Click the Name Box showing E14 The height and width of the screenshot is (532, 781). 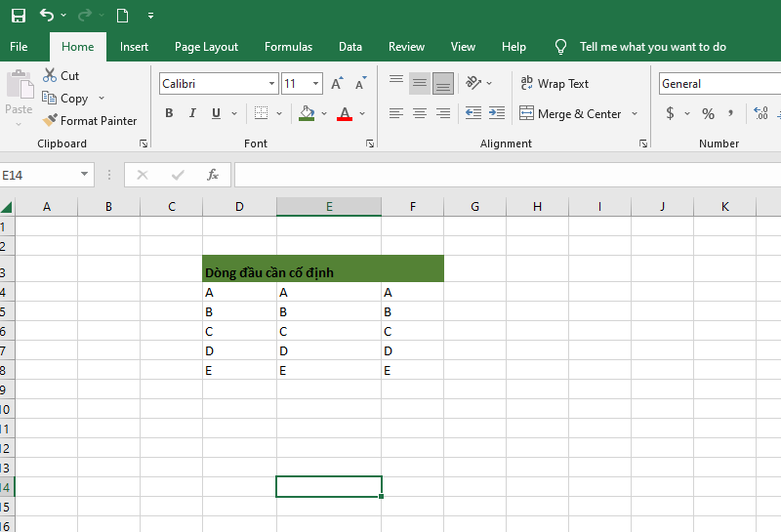39,176
